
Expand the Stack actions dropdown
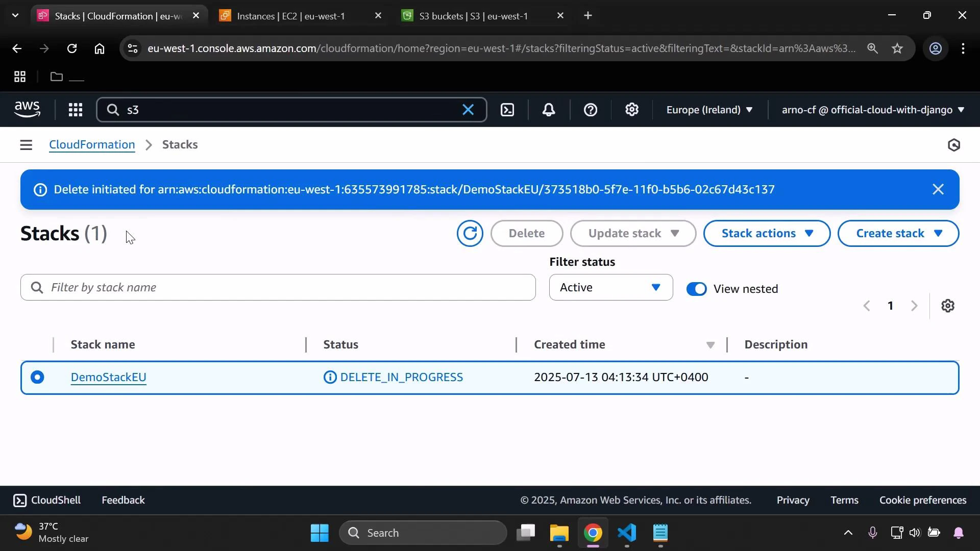766,233
